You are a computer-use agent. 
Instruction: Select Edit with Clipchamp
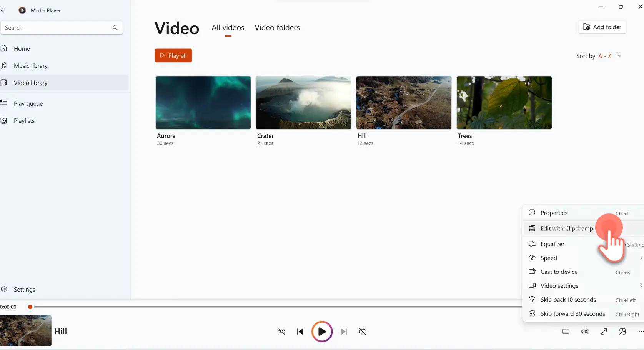point(566,228)
